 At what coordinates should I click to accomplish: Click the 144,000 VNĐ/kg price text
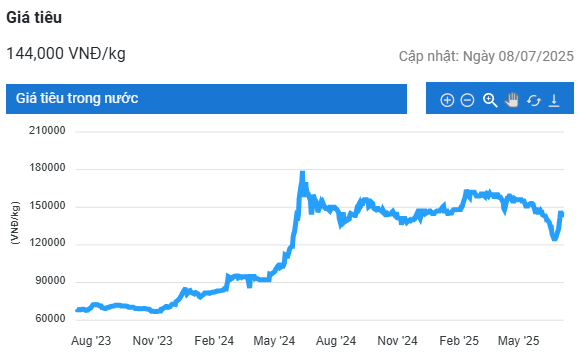tap(66, 54)
